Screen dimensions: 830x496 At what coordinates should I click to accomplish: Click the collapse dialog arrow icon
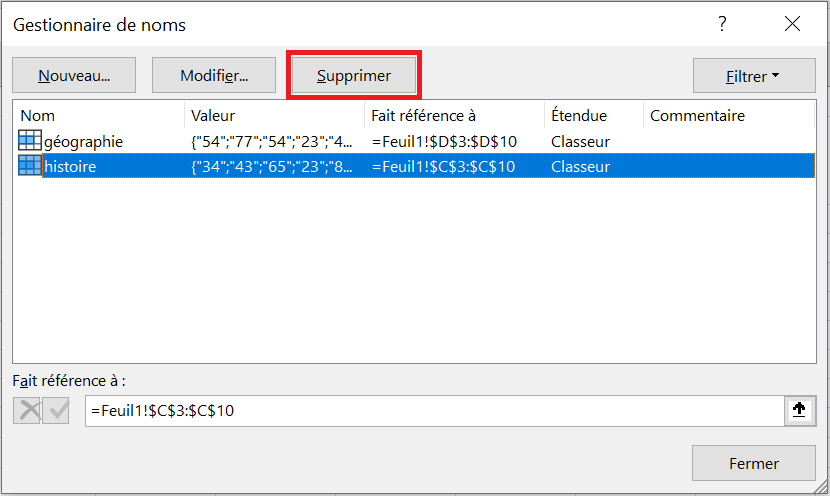[x=799, y=410]
